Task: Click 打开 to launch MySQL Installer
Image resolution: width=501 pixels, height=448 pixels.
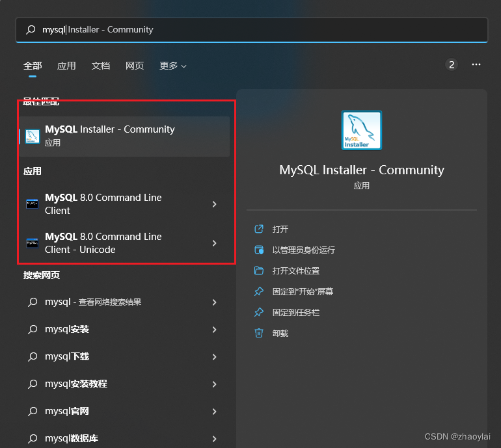Action: point(280,230)
